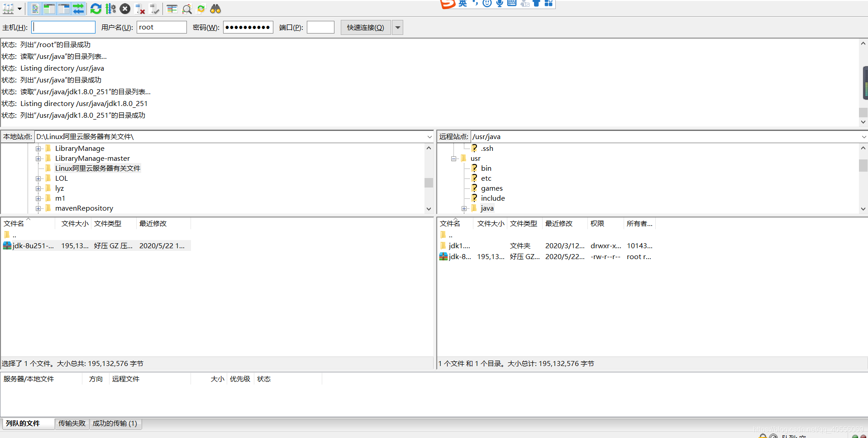Toggle synchronized browsing
The image size is (868, 438).
[x=201, y=9]
